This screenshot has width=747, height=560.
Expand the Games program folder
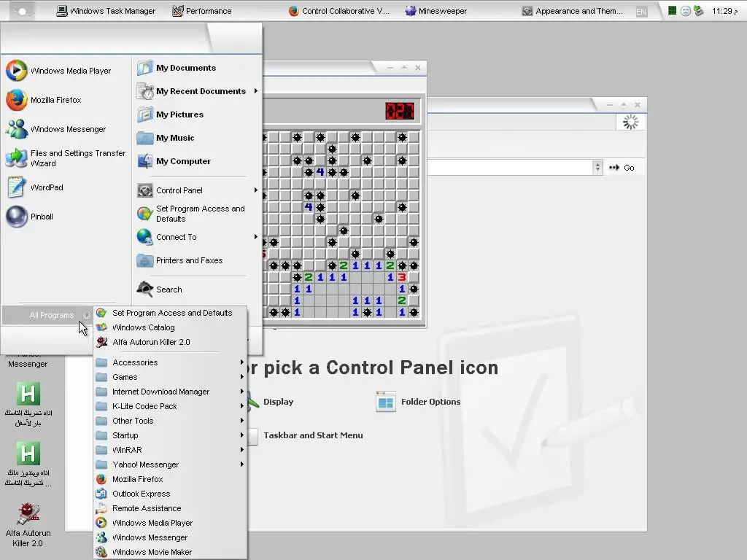click(x=170, y=377)
